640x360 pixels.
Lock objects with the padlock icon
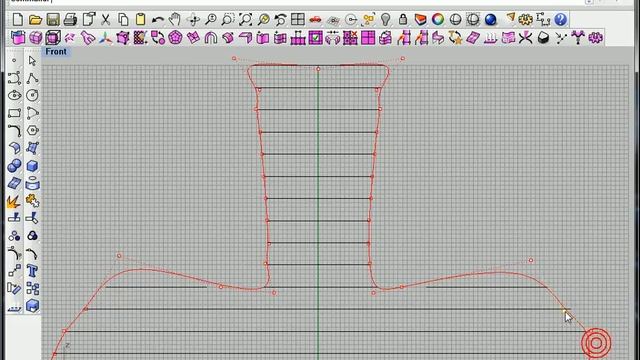coord(403,19)
